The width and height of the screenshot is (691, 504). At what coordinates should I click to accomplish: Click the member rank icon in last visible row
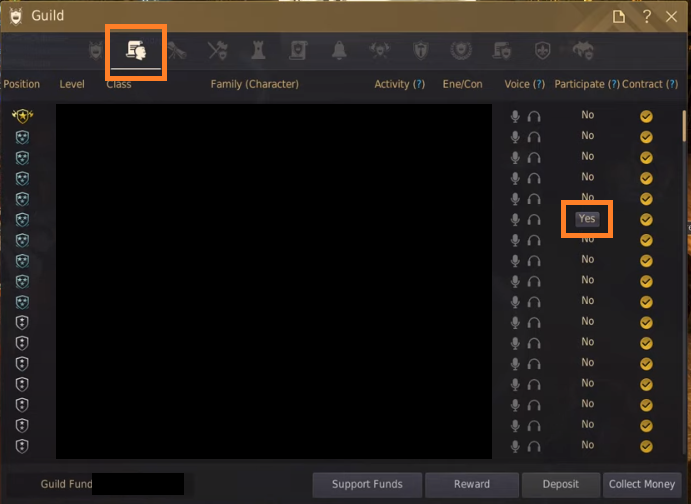pyautogui.click(x=22, y=446)
